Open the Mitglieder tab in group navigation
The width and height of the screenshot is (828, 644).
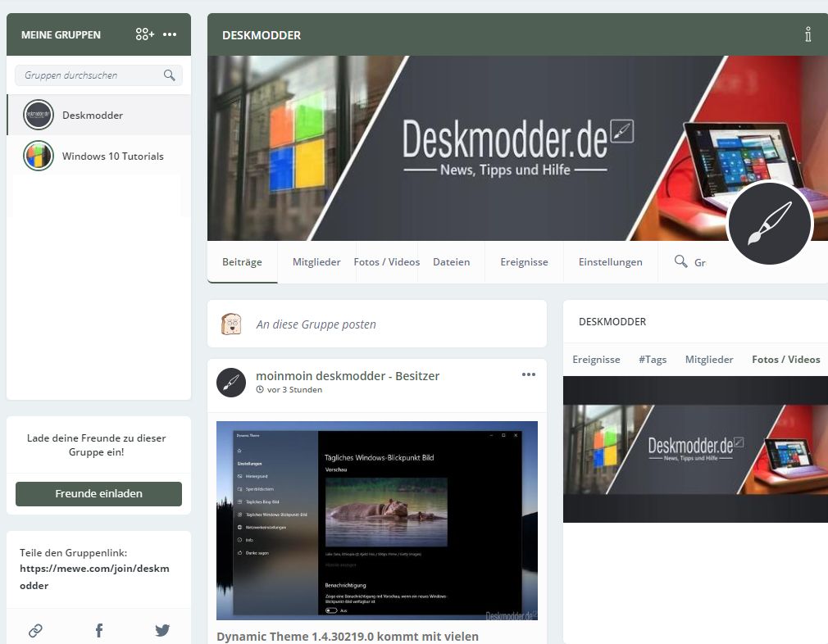pos(316,262)
